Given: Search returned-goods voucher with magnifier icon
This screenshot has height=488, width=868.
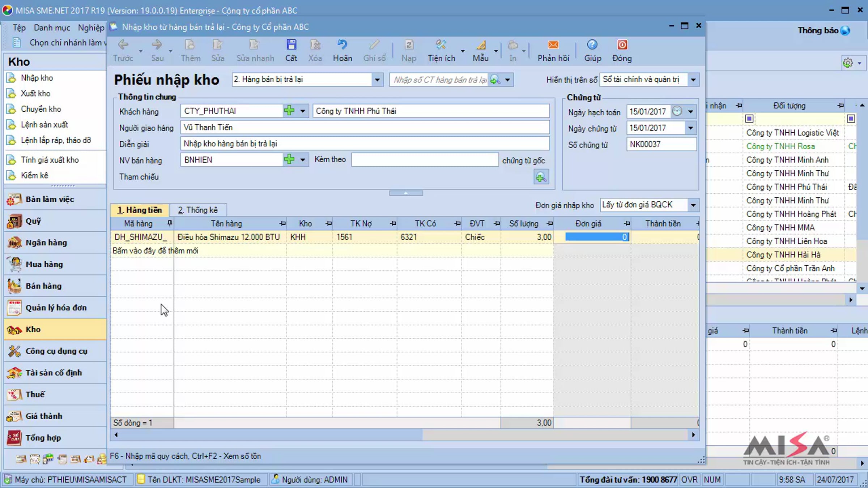Looking at the screenshot, I should 495,80.
